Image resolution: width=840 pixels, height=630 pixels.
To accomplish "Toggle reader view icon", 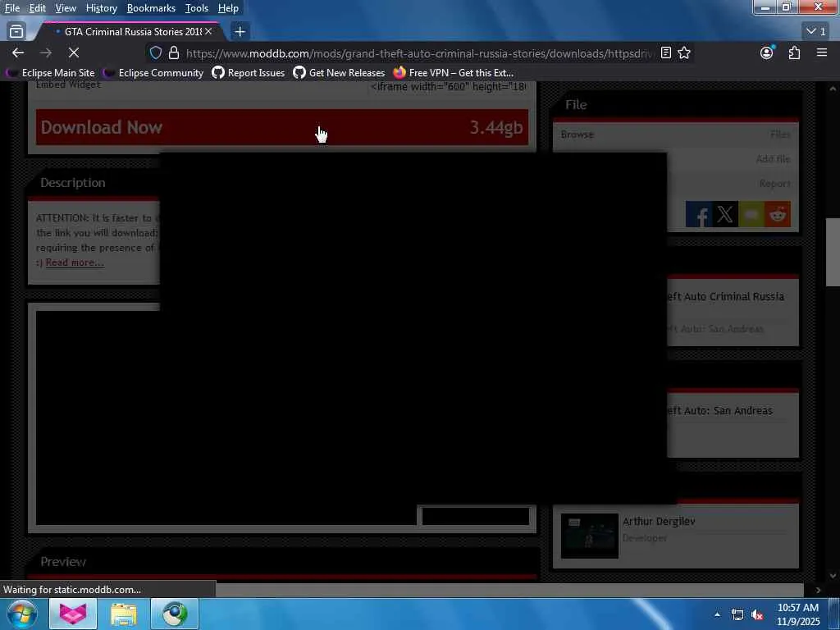I will 666,52.
